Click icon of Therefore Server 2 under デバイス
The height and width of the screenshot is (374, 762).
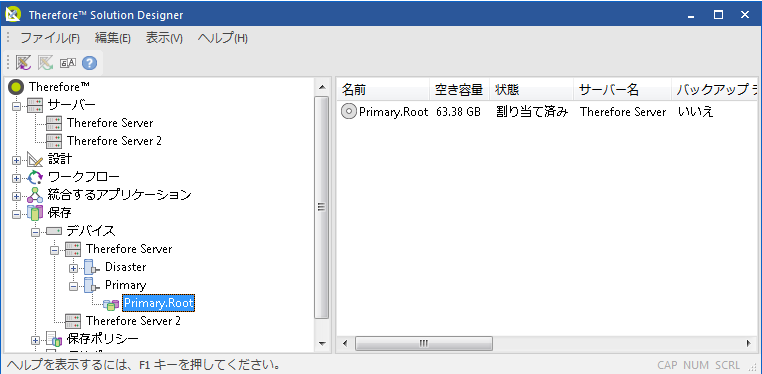pos(73,321)
